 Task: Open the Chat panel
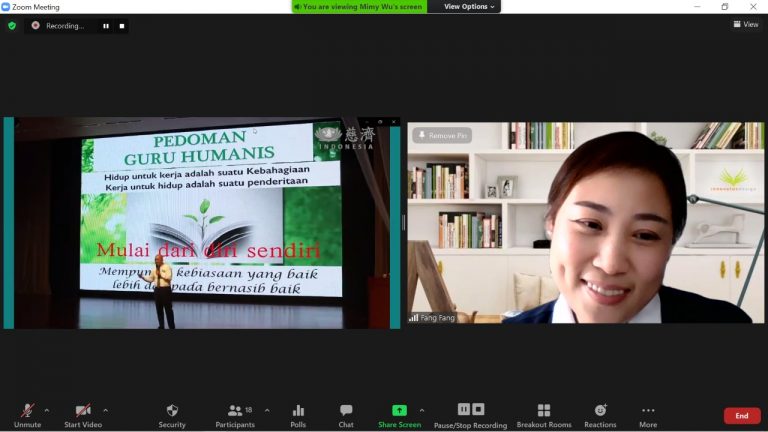346,414
